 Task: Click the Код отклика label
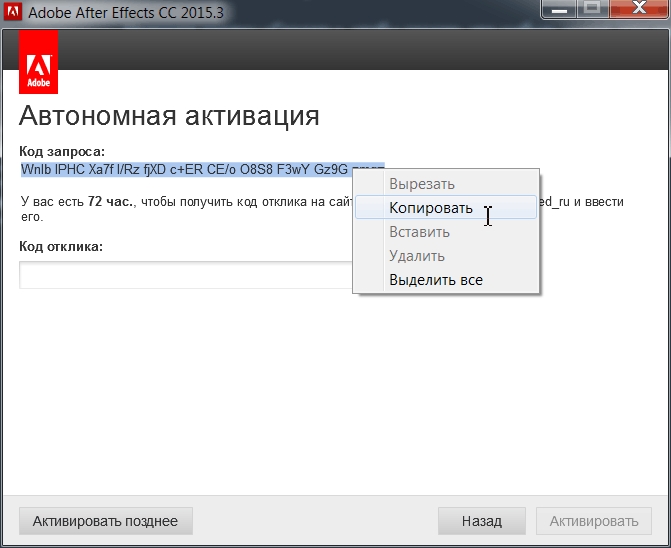[x=61, y=246]
